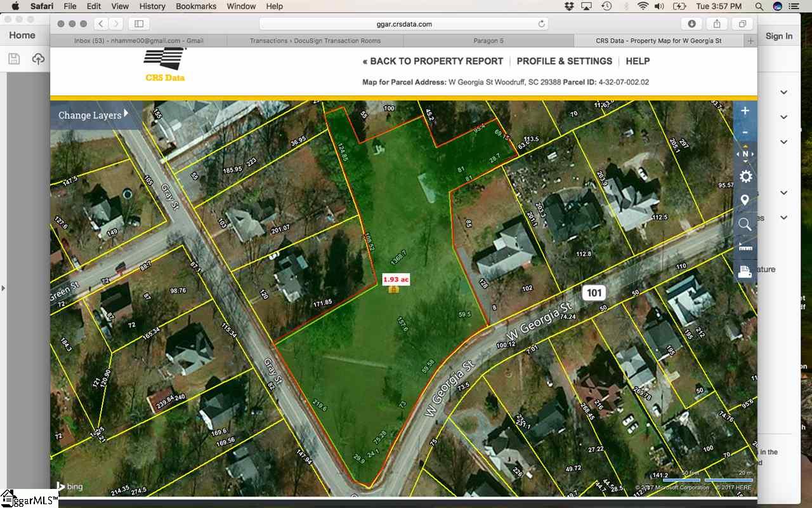
Task: Open Spotlight search
Action: click(759, 6)
